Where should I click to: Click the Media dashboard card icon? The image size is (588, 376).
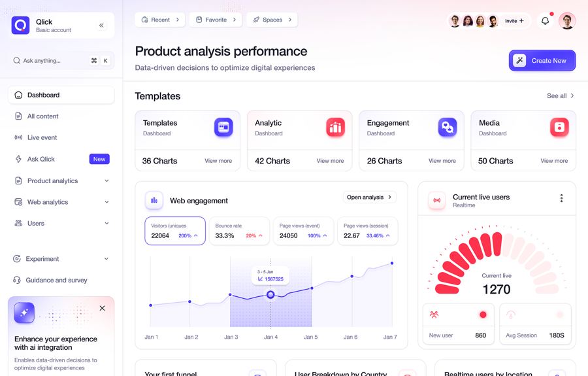point(559,128)
